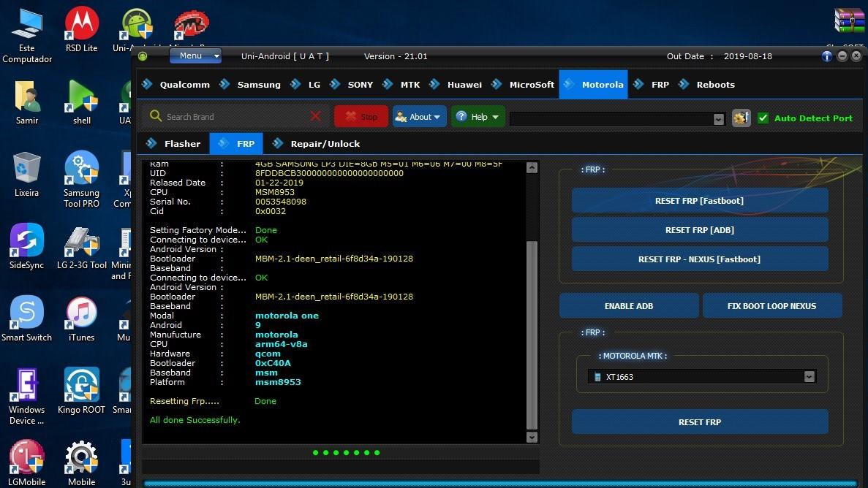868x488 pixels.
Task: Click the search magnifier icon
Action: pyautogui.click(x=156, y=116)
